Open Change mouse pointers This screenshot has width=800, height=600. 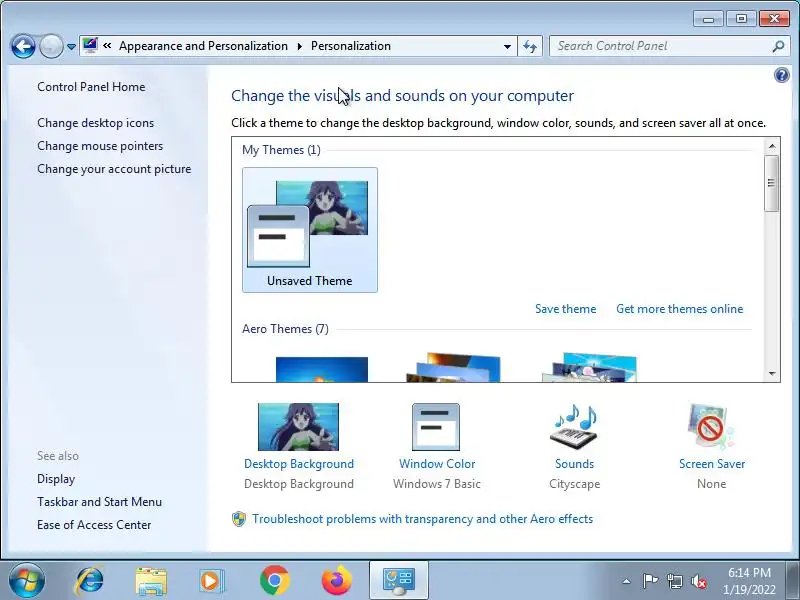[x=100, y=146]
